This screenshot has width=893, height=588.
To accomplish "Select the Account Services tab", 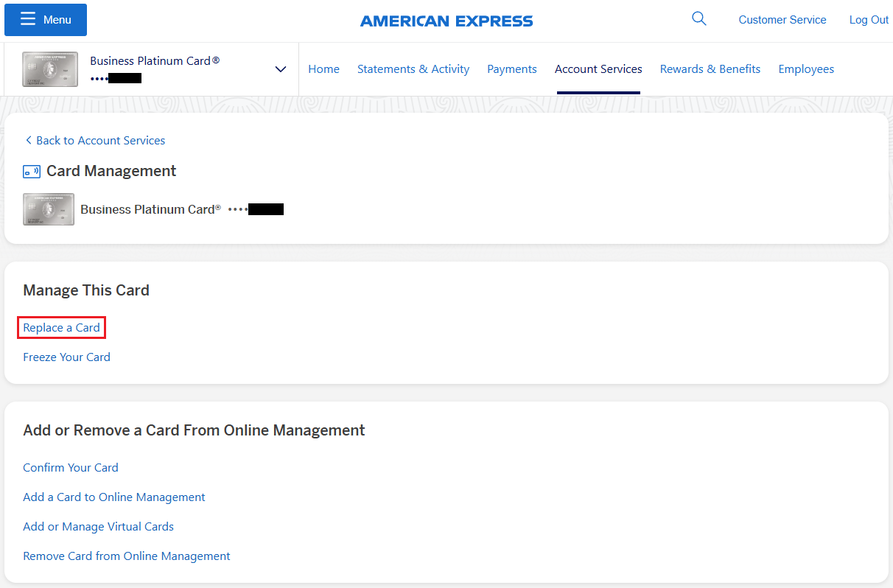I will point(598,69).
